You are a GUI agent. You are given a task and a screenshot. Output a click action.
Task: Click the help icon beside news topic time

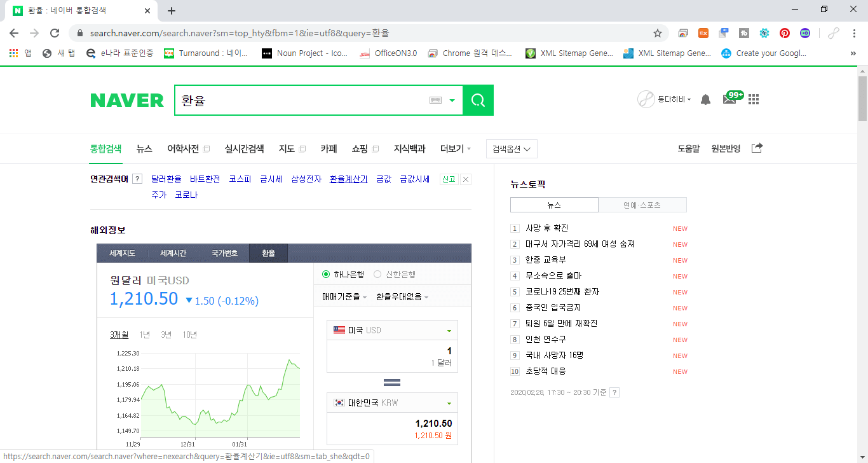coord(614,392)
